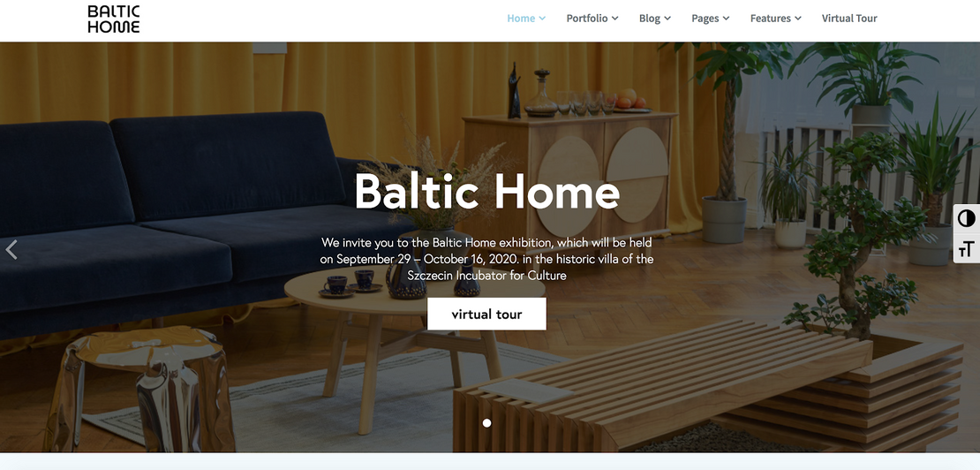Toggle the font size accessibility icon
The width and height of the screenshot is (980, 470).
click(x=966, y=249)
